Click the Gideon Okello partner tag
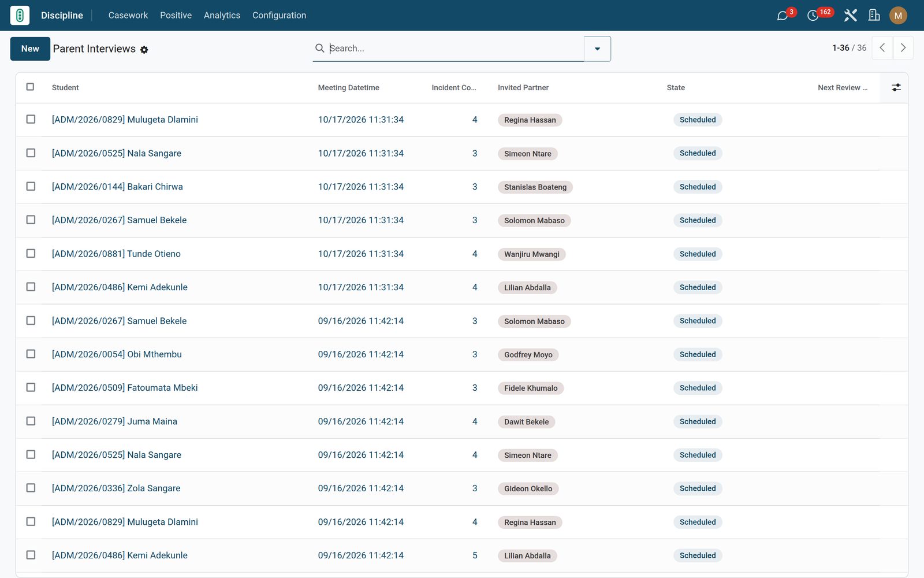The image size is (924, 578). point(528,489)
